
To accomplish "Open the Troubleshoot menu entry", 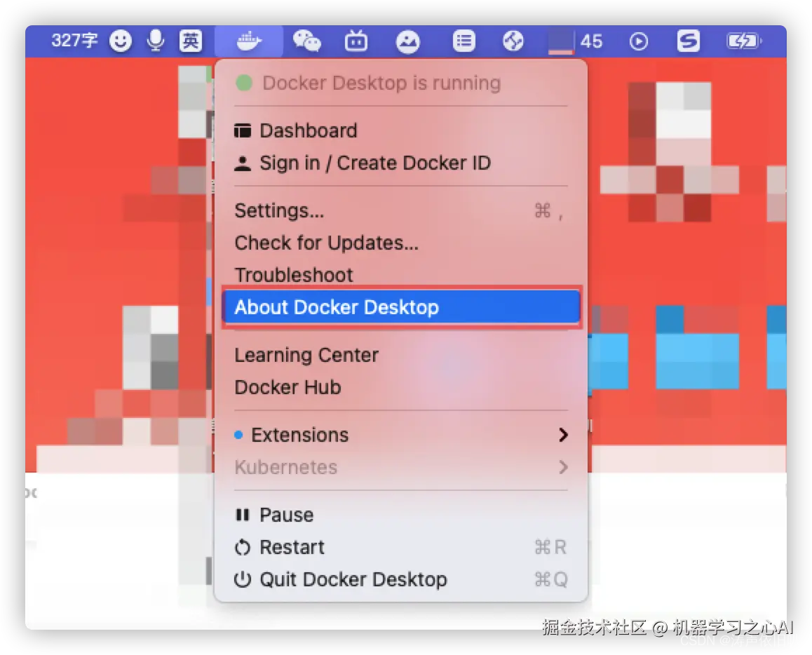I will coord(401,274).
